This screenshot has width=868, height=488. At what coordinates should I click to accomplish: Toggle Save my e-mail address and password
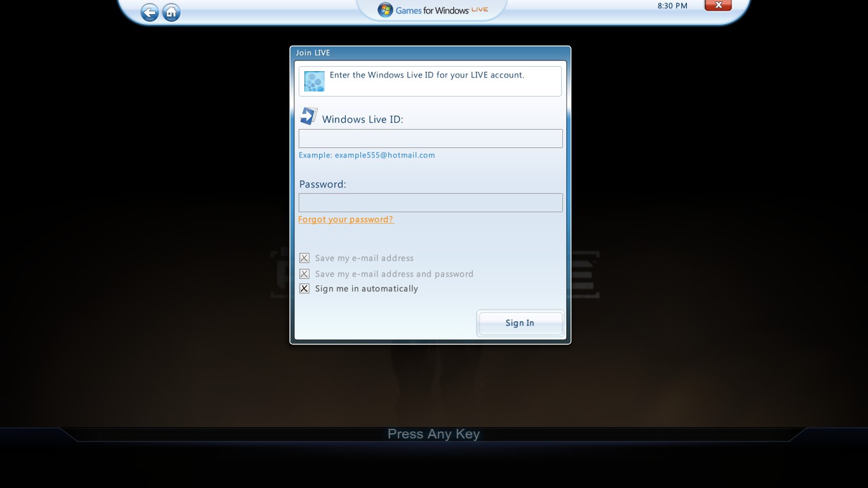click(x=304, y=274)
